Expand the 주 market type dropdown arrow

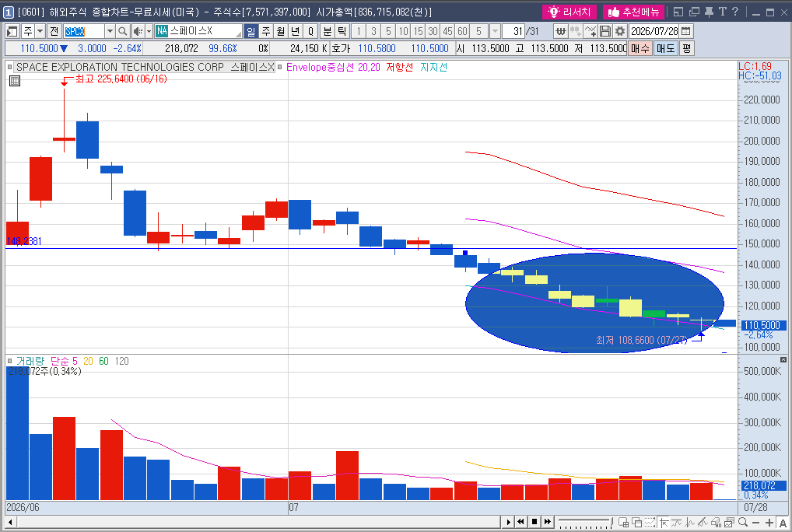point(40,31)
